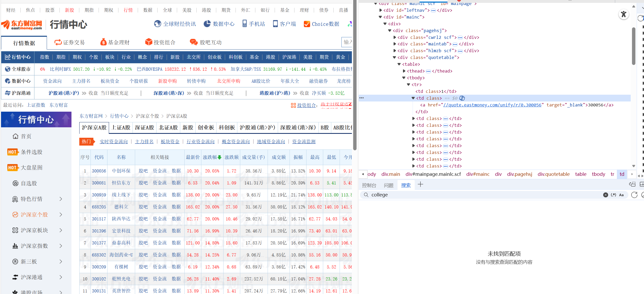Sort by 涨跌幅 green arrow column
This screenshot has height=294, width=644.
point(219,157)
